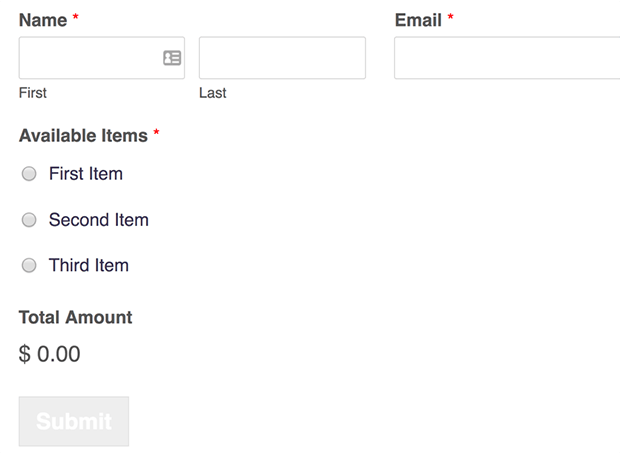This screenshot has height=454, width=620.
Task: Click the red asterisk beside Available Items
Action: pyautogui.click(x=156, y=132)
